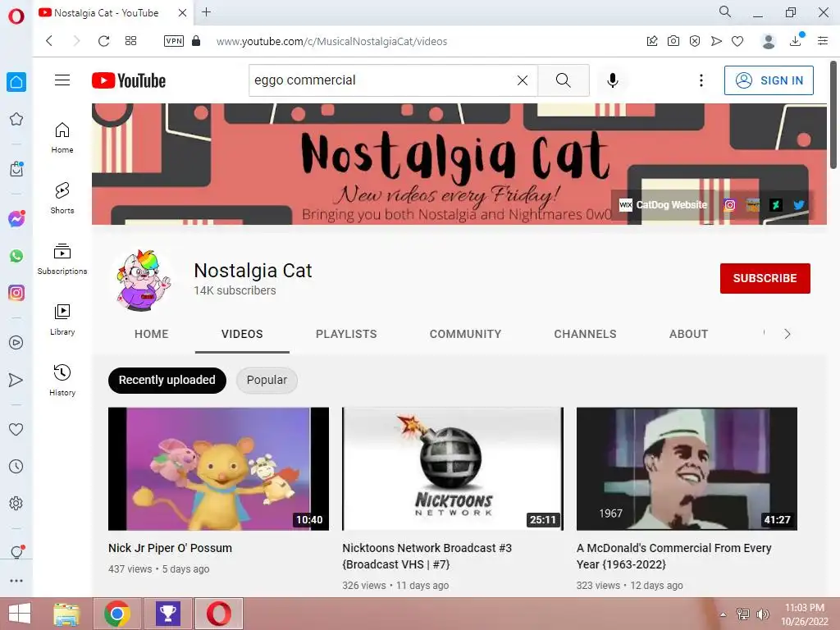Image resolution: width=840 pixels, height=630 pixels.
Task: Click the magnifier search button
Action: tap(563, 80)
